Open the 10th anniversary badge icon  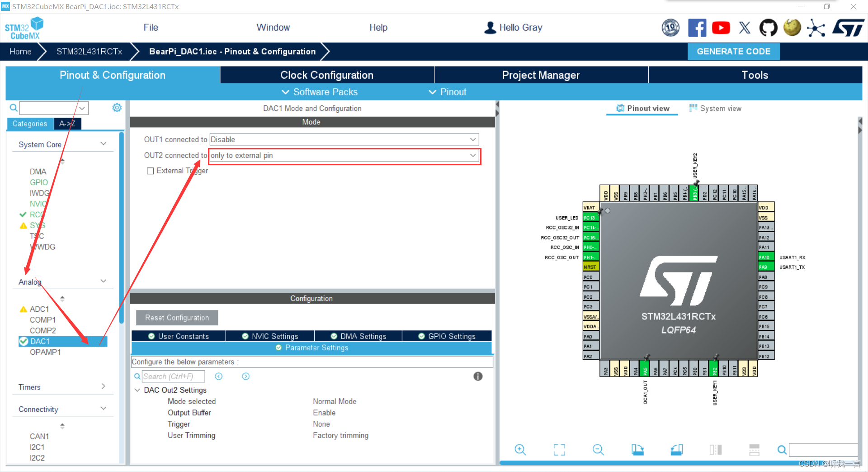pyautogui.click(x=670, y=28)
